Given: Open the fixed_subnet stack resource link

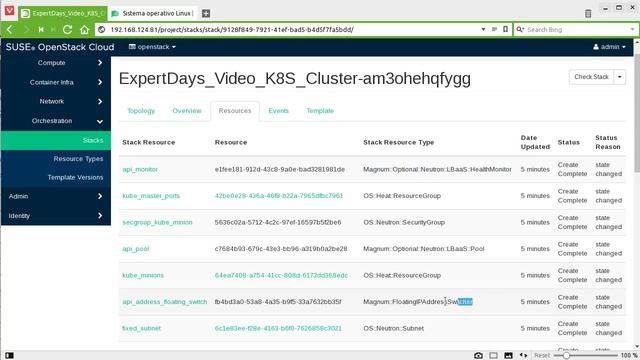Looking at the screenshot, I should pyautogui.click(x=142, y=329).
